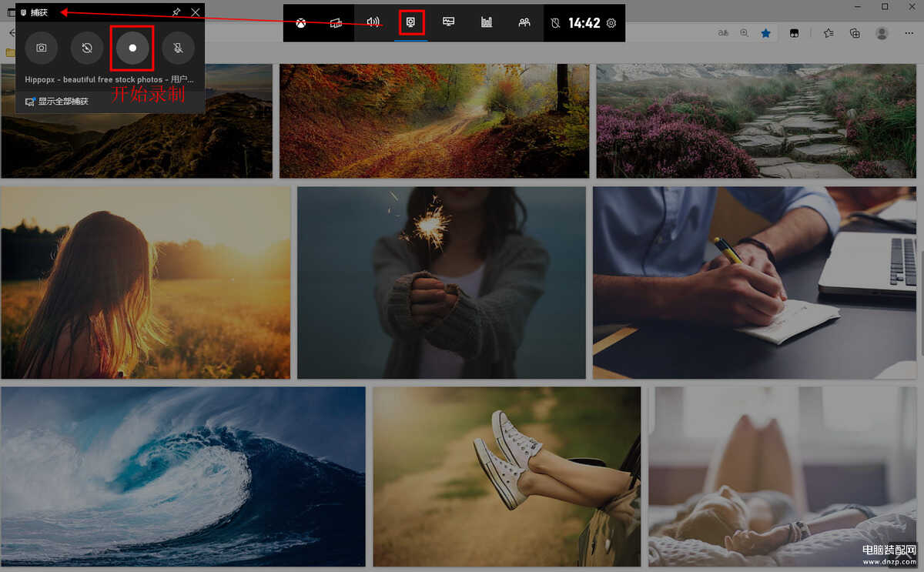Open the Resources bar-chart widget
This screenshot has height=572, width=924.
pyautogui.click(x=487, y=23)
